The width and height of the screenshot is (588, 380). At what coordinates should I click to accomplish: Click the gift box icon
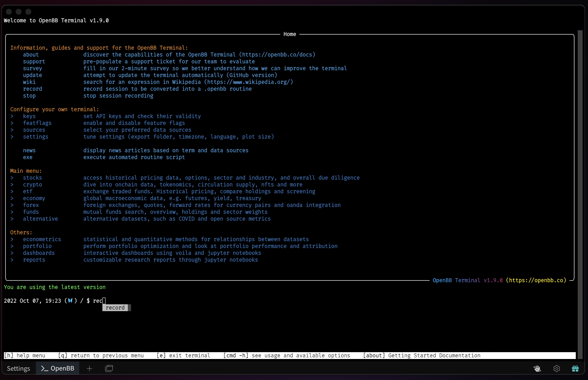coord(575,369)
